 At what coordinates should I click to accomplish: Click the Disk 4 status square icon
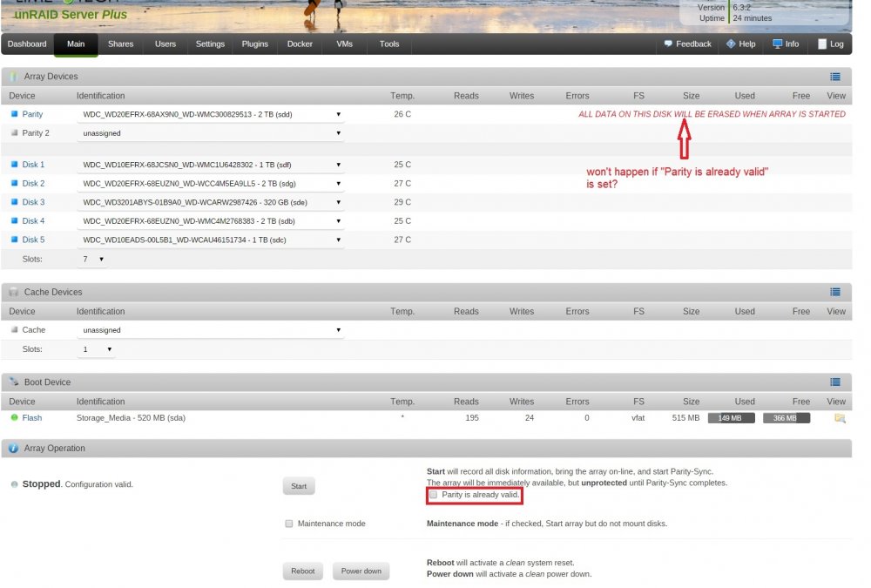[x=15, y=220]
